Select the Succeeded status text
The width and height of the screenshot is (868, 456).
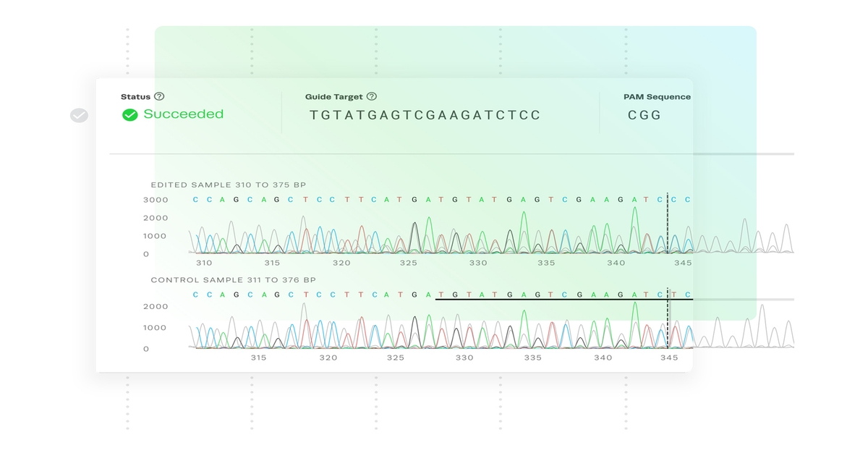pyautogui.click(x=184, y=114)
